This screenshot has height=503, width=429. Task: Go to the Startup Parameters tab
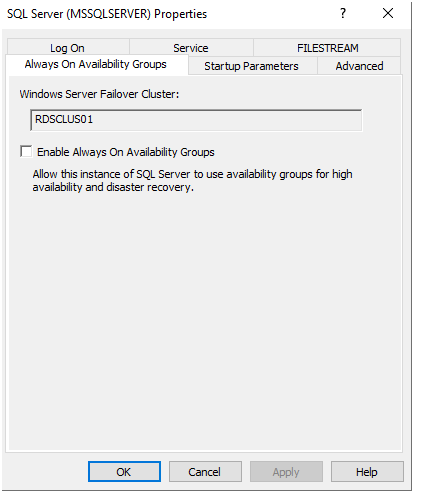(x=251, y=66)
